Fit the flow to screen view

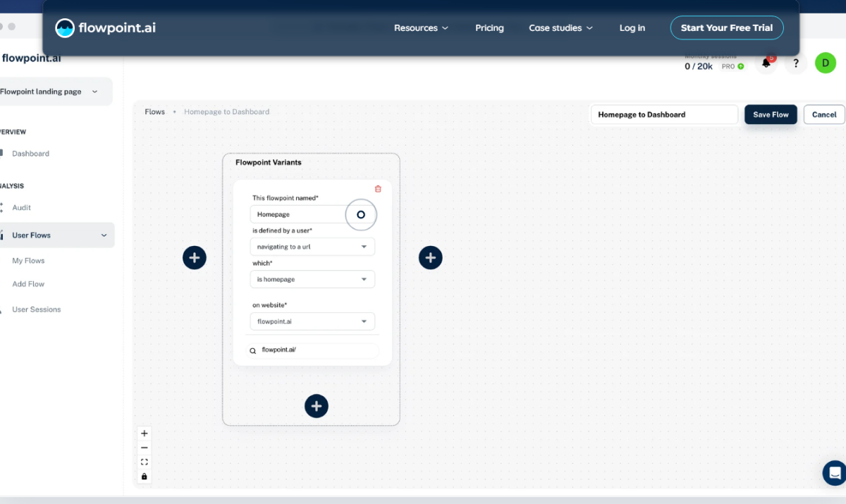[x=145, y=462]
